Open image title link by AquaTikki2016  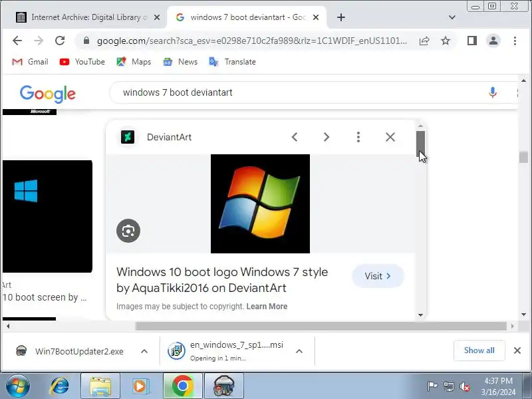click(x=222, y=280)
